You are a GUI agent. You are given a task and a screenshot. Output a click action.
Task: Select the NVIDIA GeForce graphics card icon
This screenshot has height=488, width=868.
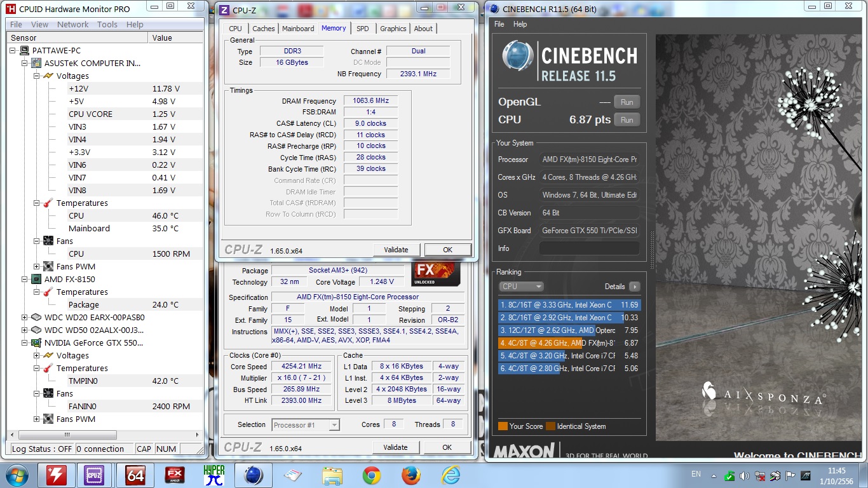36,342
